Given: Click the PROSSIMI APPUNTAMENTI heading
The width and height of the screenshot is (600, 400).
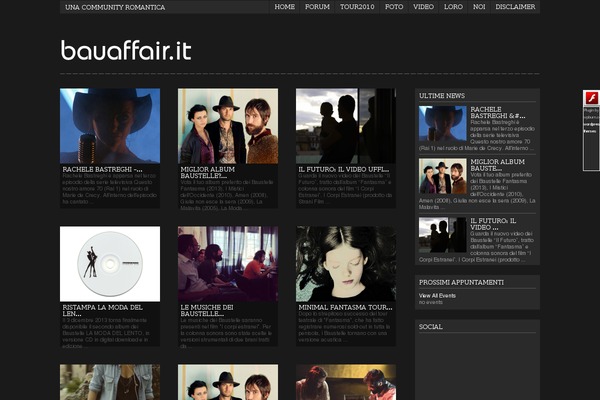Looking at the screenshot, I should pyautogui.click(x=461, y=282).
